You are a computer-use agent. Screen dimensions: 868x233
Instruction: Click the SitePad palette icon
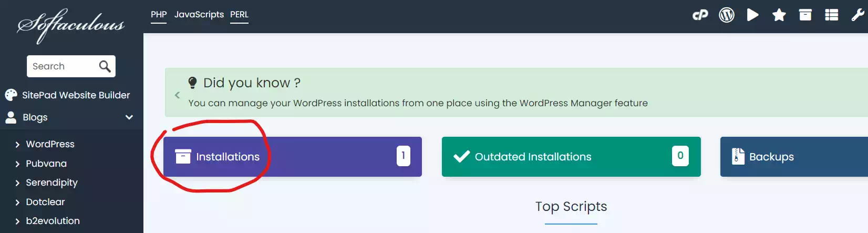11,95
